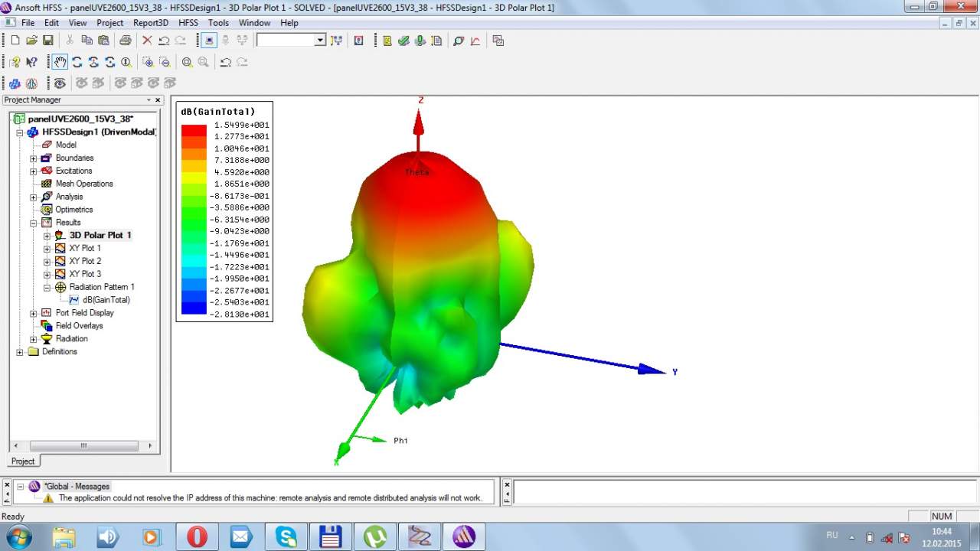Open the HFSS menu
The image size is (980, 551).
pyautogui.click(x=188, y=23)
